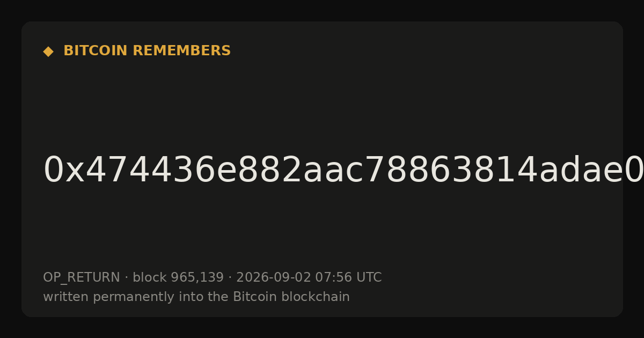Click the OP_RETURN label
Screen dimensions: 644x338
point(81,278)
